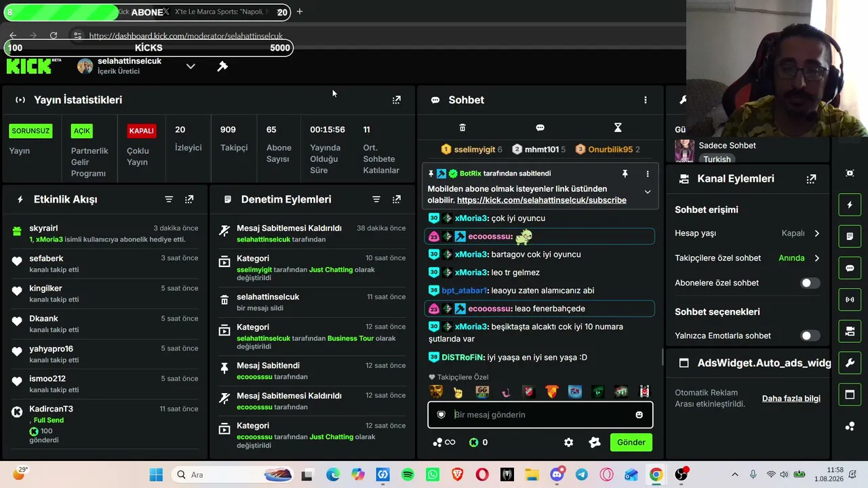The image size is (868, 488).
Task: Click the speech bubble icon in chat toolbar
Action: pyautogui.click(x=540, y=127)
